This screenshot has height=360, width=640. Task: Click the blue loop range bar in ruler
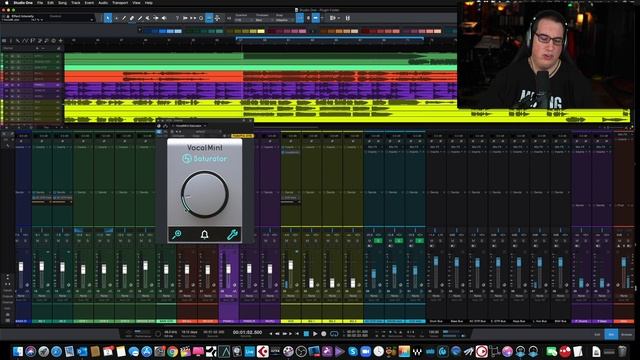click(329, 38)
